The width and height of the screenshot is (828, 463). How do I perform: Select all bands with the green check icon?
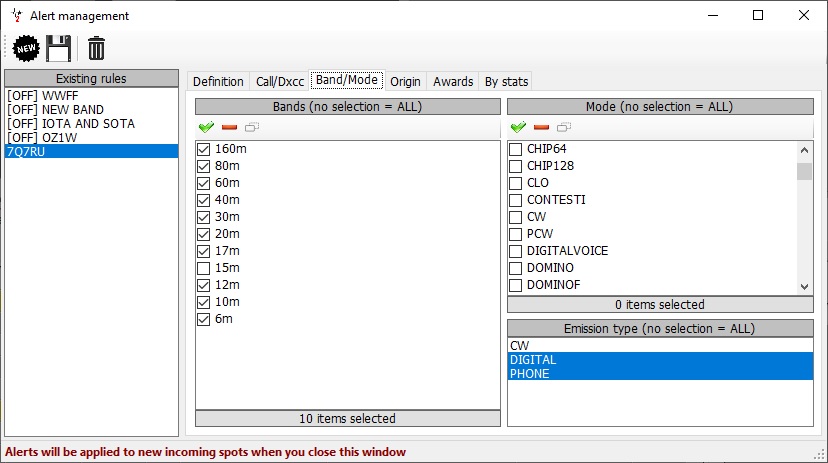tap(206, 127)
